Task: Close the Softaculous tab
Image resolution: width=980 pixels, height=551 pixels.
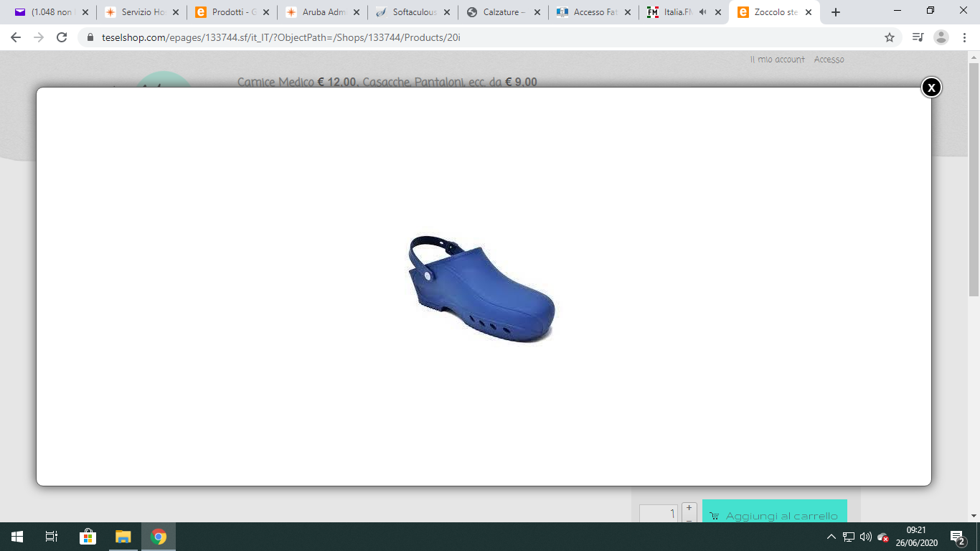Action: [447, 12]
